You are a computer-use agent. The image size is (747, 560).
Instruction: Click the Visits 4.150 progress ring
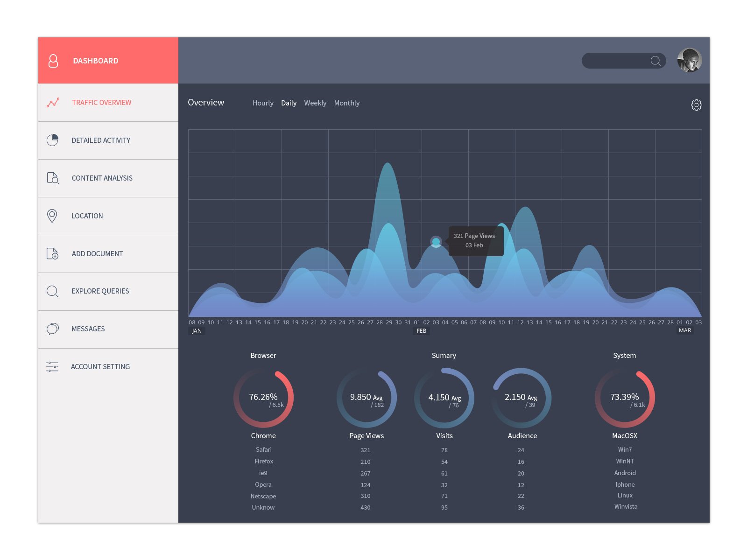click(444, 398)
